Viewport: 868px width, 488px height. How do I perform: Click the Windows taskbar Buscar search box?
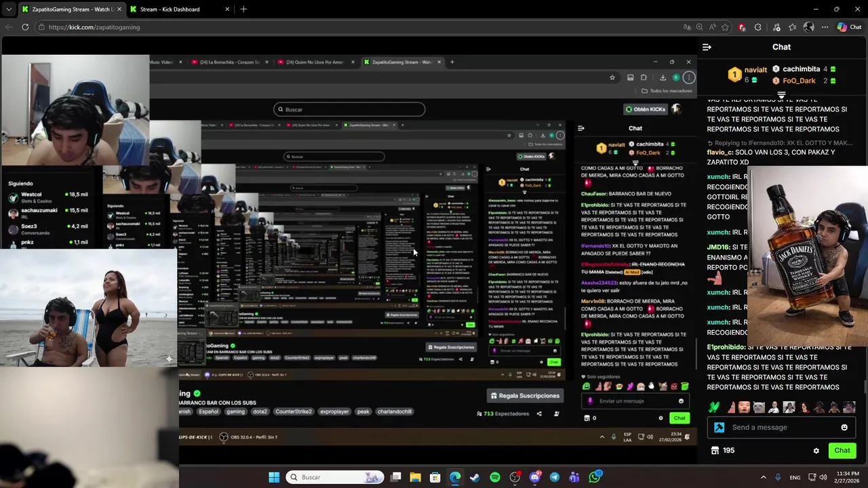[x=334, y=477]
